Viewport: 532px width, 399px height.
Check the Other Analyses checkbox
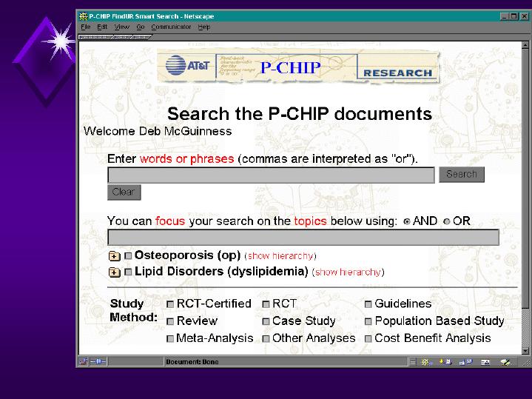click(266, 338)
